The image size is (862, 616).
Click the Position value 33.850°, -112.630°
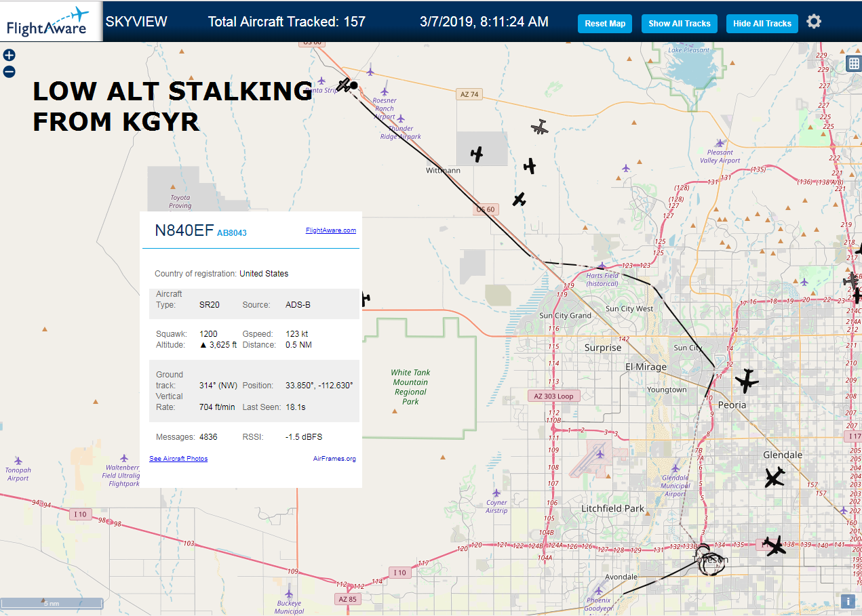pyautogui.click(x=319, y=386)
